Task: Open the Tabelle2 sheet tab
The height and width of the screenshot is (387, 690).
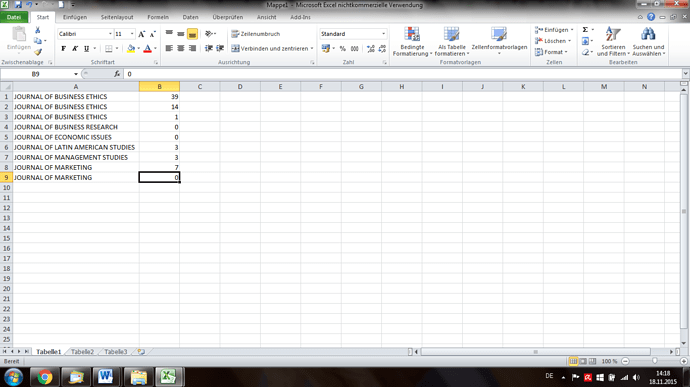Action: (82, 352)
